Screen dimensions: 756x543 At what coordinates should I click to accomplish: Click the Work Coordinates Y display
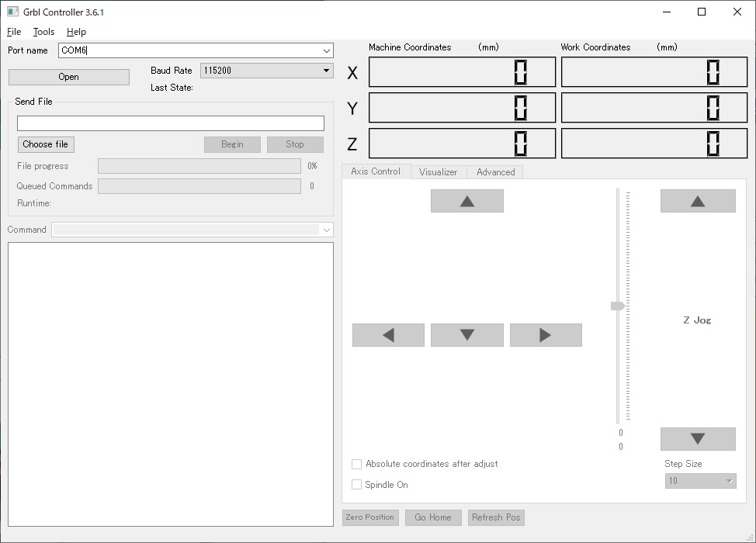tap(654, 108)
